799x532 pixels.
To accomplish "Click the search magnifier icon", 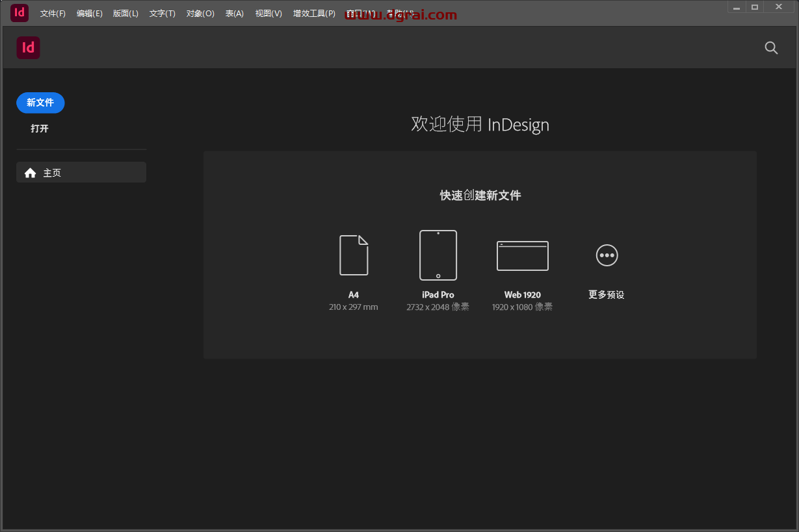I will point(771,48).
